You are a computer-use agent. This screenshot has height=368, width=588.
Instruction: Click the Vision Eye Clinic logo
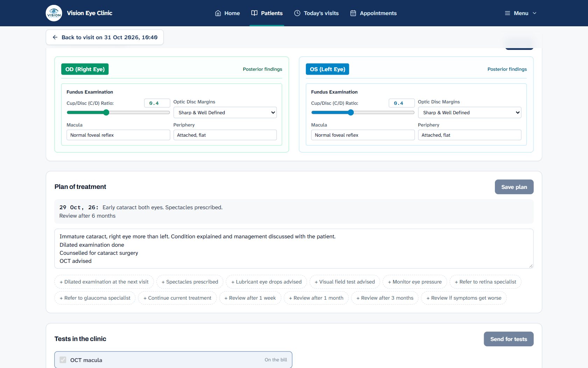coord(54,13)
